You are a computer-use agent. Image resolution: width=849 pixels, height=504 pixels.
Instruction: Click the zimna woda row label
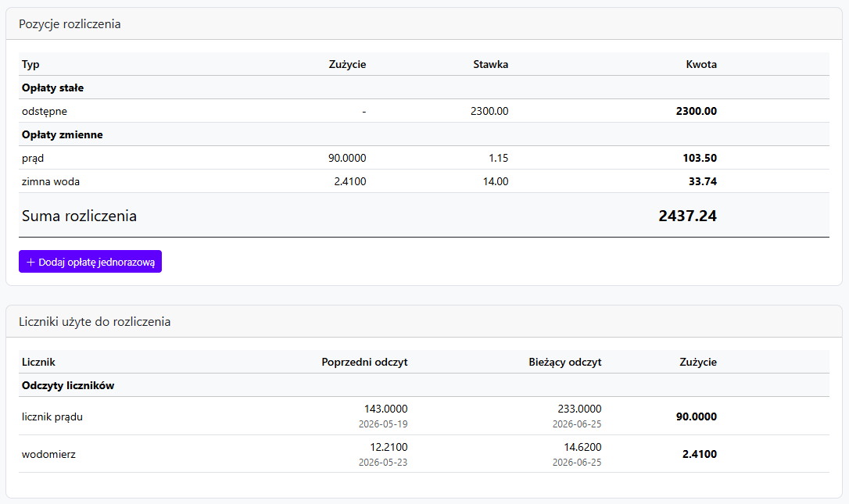pyautogui.click(x=50, y=181)
